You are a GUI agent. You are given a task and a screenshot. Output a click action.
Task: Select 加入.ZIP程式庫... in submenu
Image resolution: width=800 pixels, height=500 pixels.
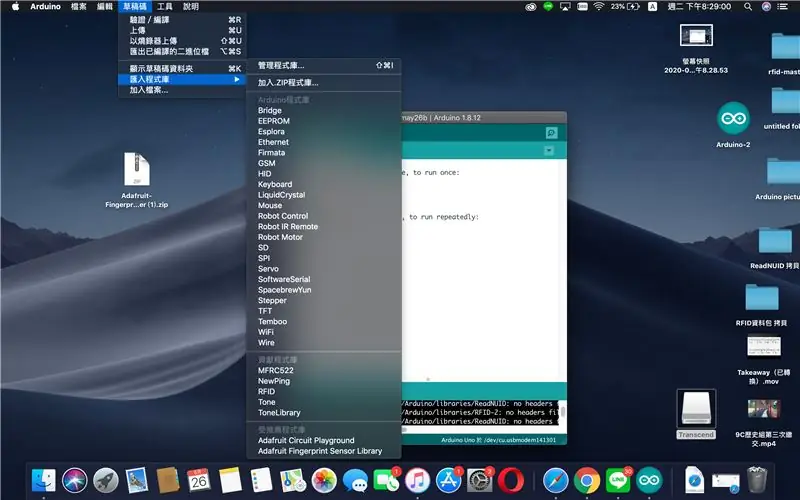click(x=323, y=83)
